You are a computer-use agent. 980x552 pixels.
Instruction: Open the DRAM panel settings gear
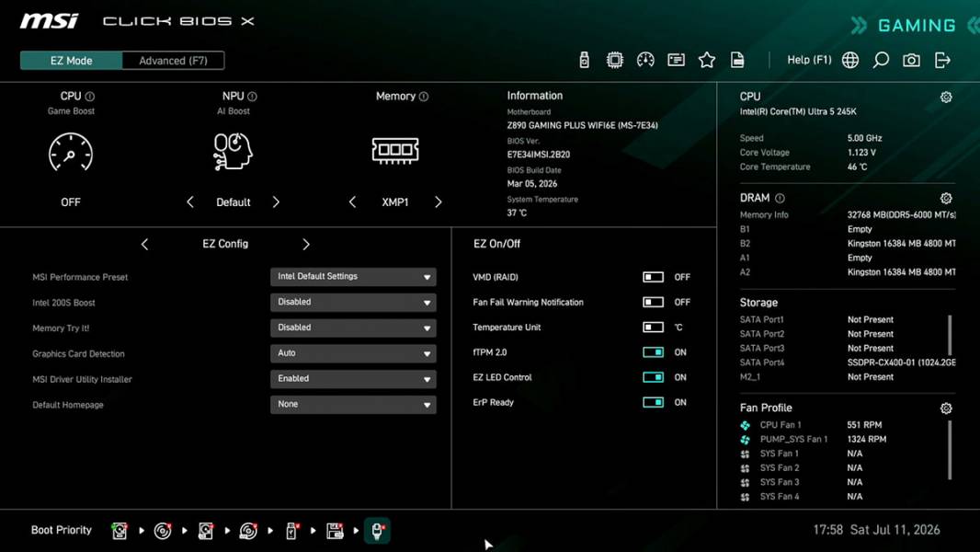coord(946,198)
